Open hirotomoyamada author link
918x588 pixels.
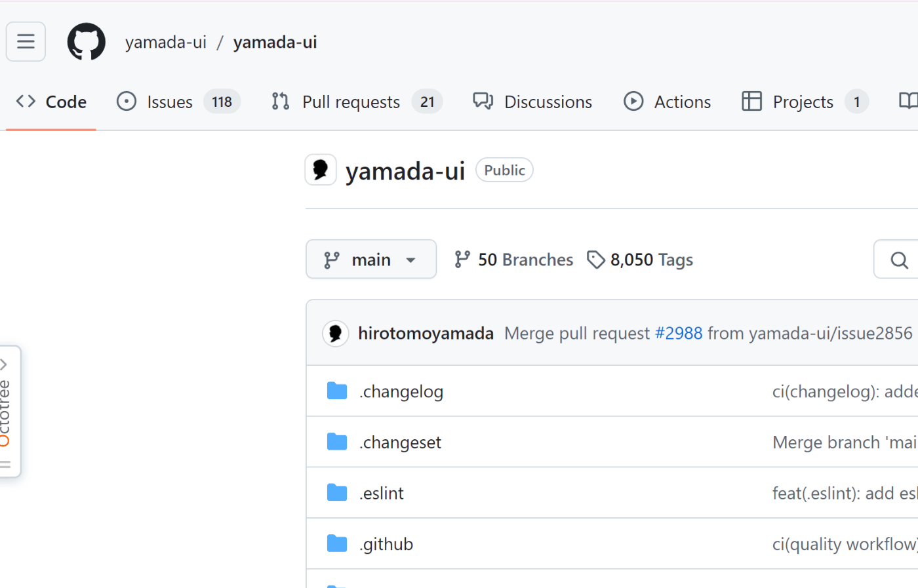[426, 333]
